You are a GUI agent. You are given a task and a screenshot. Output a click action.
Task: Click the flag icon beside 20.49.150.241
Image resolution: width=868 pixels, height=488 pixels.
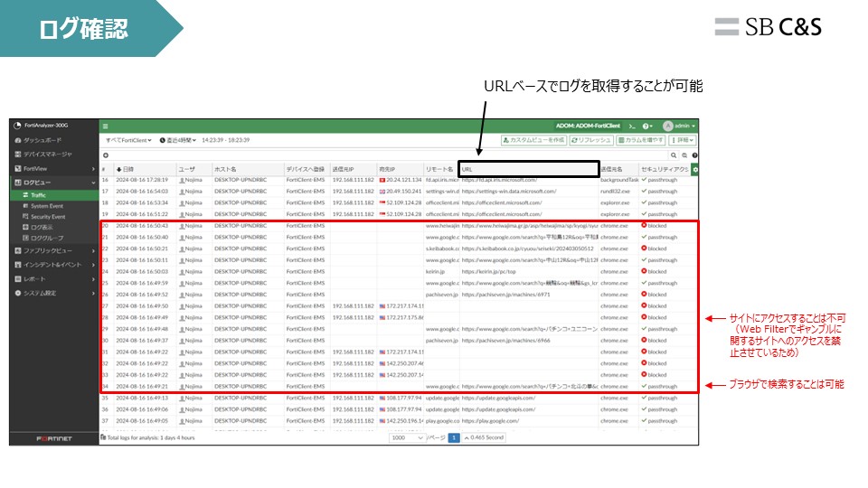(x=382, y=192)
